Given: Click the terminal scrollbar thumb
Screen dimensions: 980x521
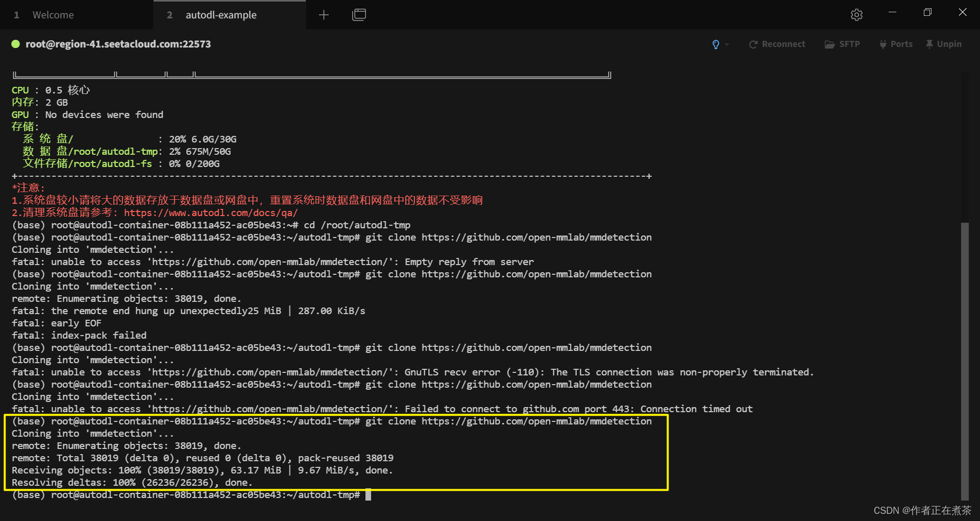Looking at the screenshot, I should [965, 361].
